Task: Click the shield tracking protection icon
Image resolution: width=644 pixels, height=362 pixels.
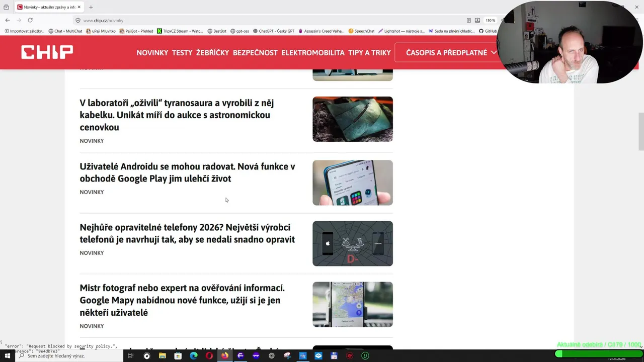Action: (x=77, y=21)
